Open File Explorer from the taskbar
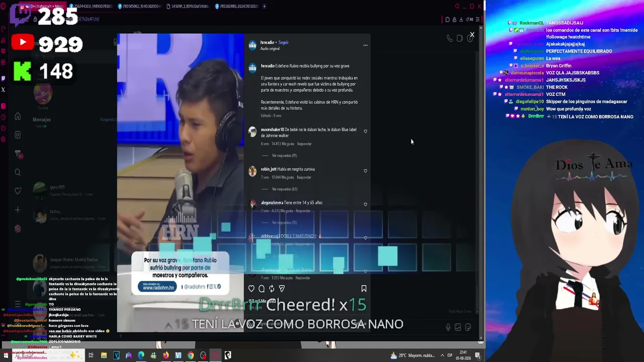The height and width of the screenshot is (362, 644). 104,355
